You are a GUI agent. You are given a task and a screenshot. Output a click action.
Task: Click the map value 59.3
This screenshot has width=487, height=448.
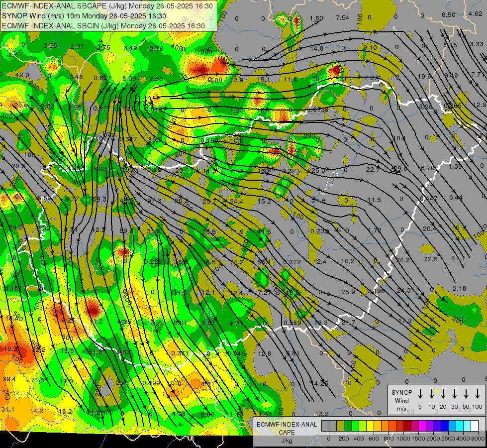(99, 199)
